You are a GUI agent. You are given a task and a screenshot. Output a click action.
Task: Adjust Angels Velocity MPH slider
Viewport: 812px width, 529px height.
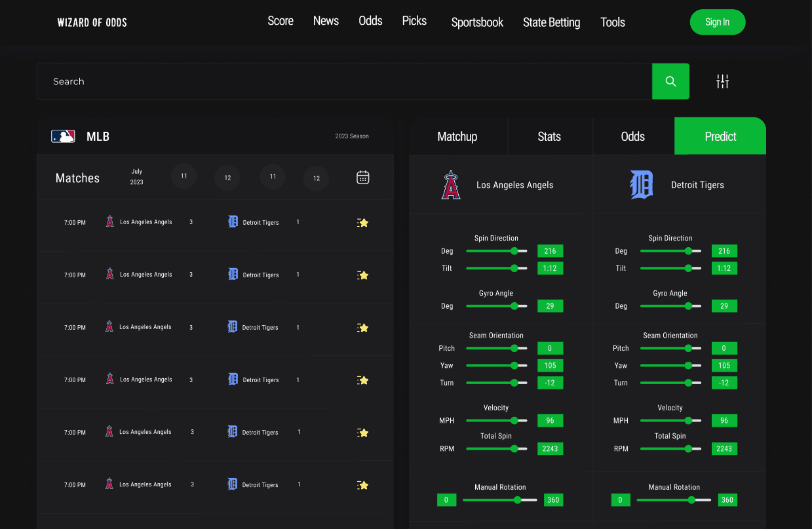pyautogui.click(x=497, y=421)
